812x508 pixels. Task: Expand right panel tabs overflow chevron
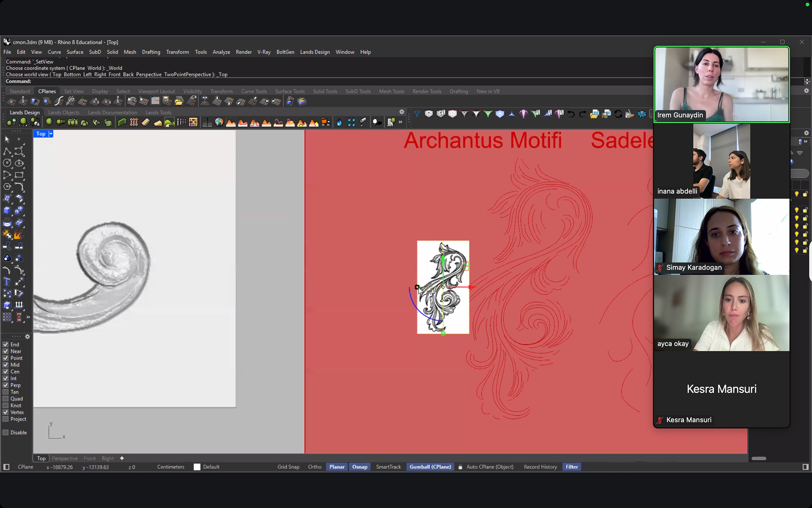coord(805,142)
